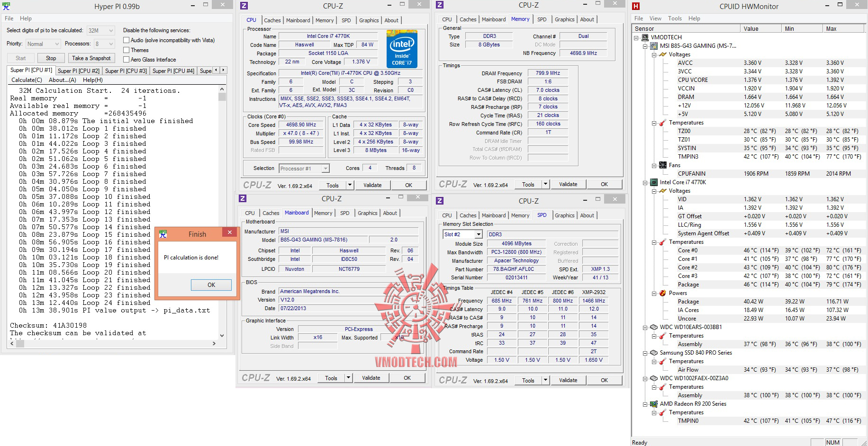The height and width of the screenshot is (446, 868).
Task: Open the Slot #2 memory slot dropdown
Action: coord(463,234)
